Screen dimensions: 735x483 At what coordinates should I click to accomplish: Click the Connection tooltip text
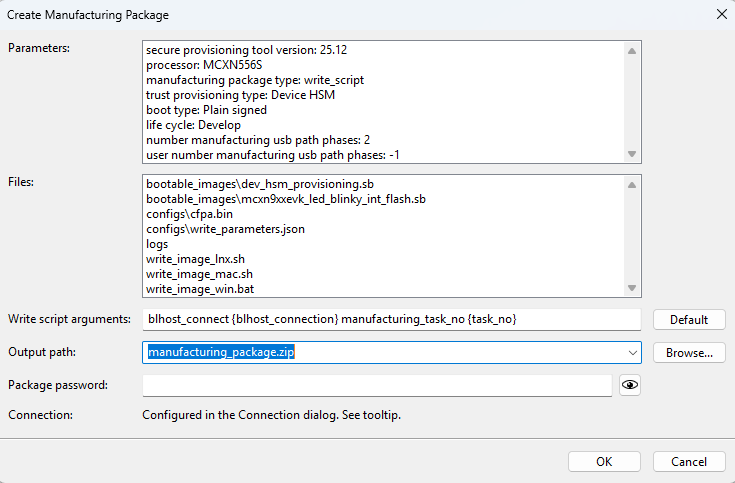click(271, 415)
